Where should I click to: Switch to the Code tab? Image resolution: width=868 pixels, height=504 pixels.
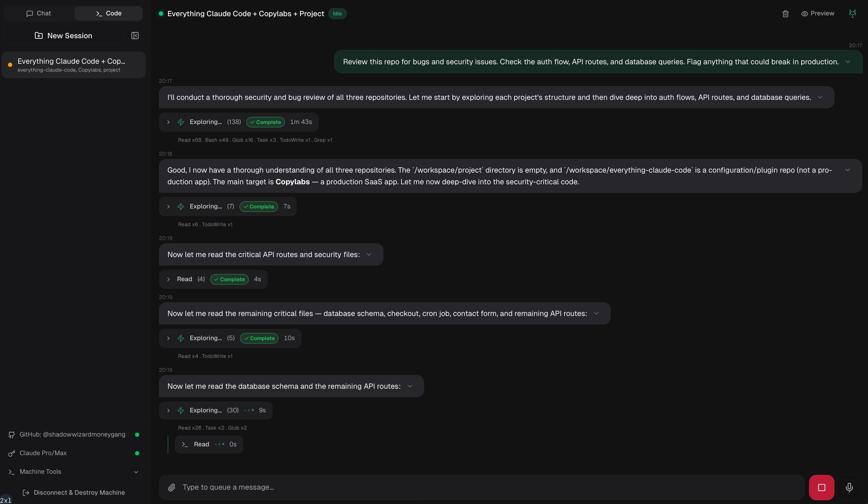point(108,14)
